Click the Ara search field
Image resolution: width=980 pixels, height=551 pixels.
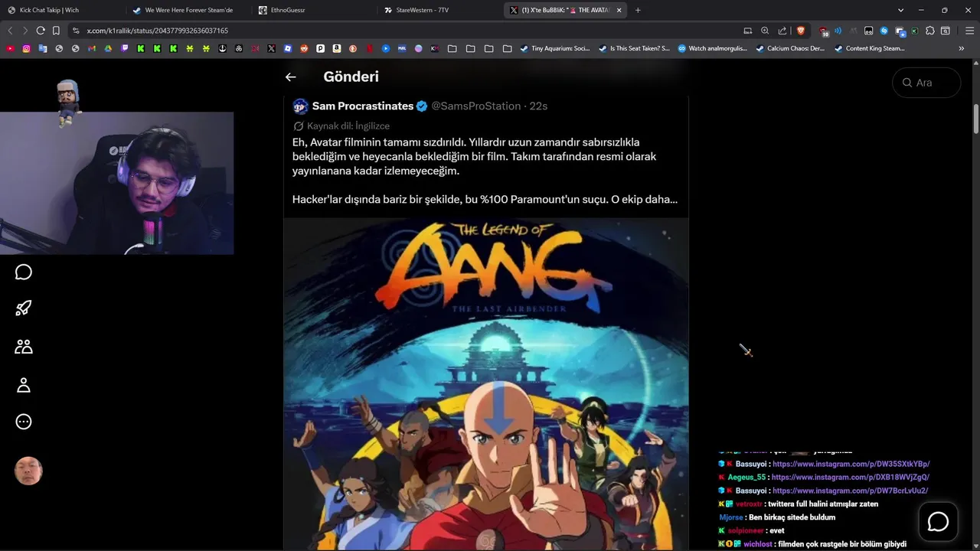(926, 83)
